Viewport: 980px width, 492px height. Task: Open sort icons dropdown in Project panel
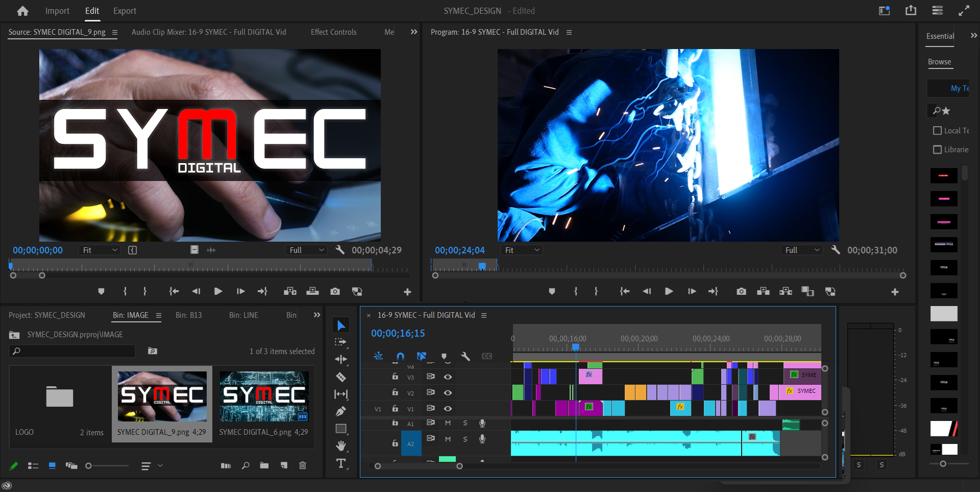152,465
